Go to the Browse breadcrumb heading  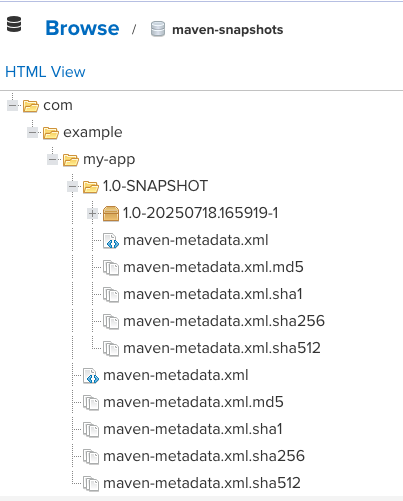coord(82,28)
